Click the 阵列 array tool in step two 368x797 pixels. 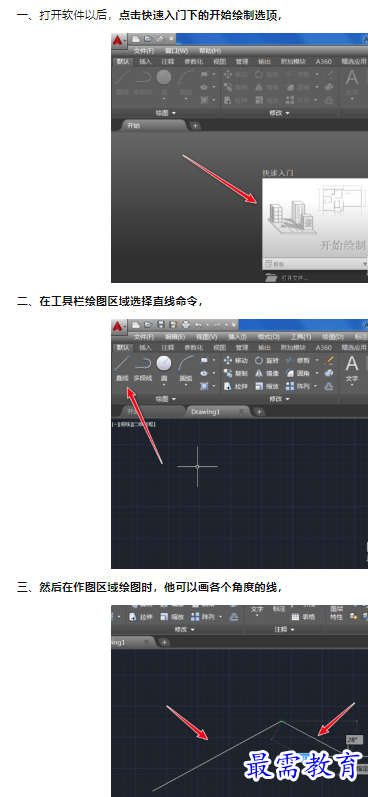(x=298, y=386)
